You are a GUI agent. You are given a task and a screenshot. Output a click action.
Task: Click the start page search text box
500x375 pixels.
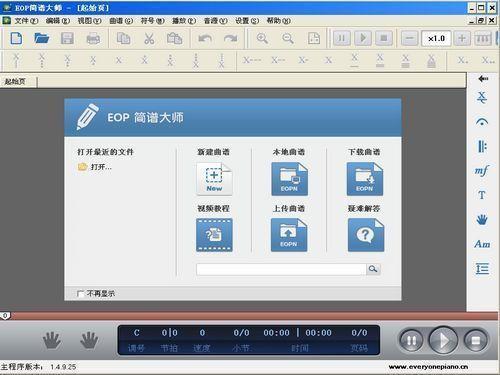coord(281,269)
